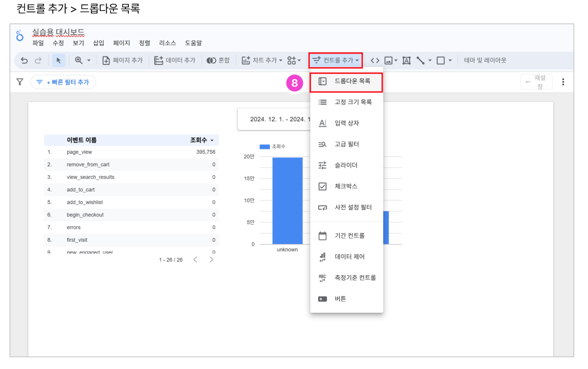Select the pointer selection tool
Image resolution: width=588 pixels, height=369 pixels.
pos(58,61)
